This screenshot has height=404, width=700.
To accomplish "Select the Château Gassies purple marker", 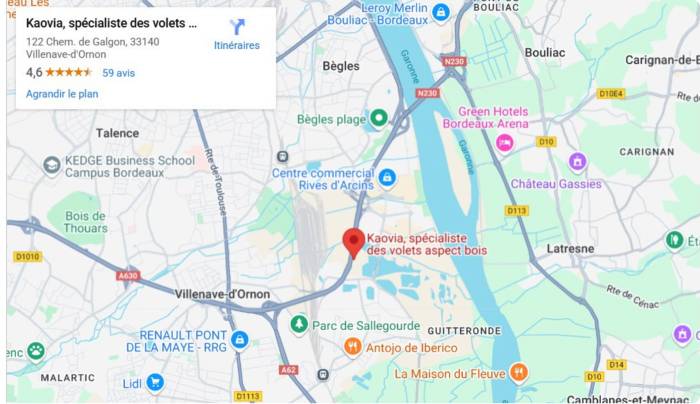I will click(577, 162).
